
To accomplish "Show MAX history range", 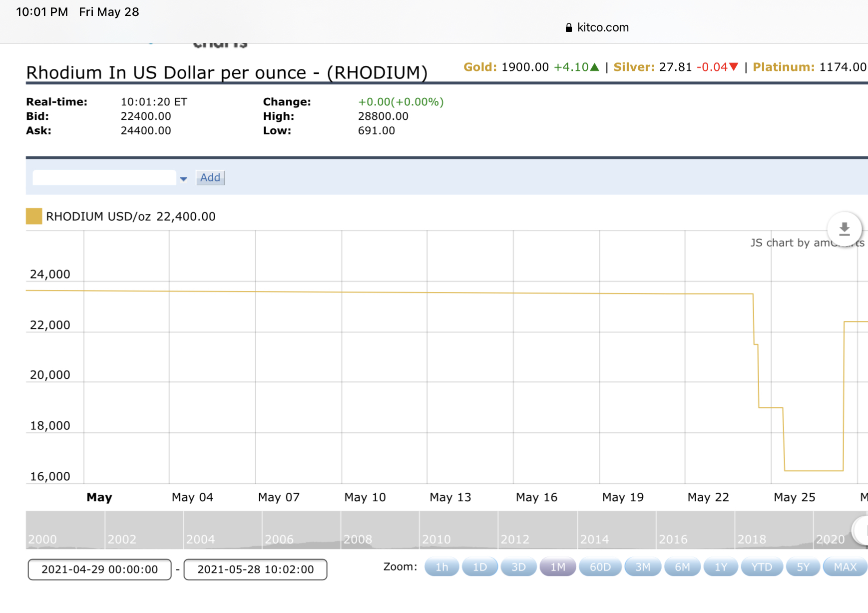I will pyautogui.click(x=845, y=567).
